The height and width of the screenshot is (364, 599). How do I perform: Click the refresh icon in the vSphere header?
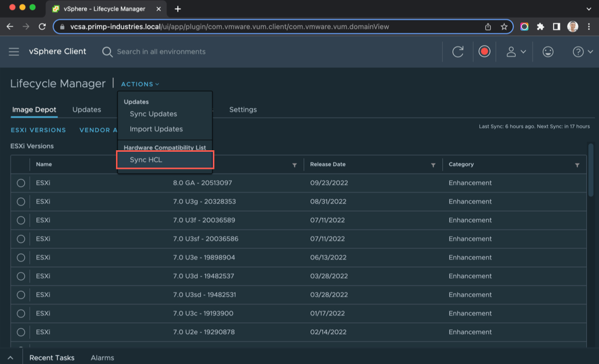[x=458, y=51]
